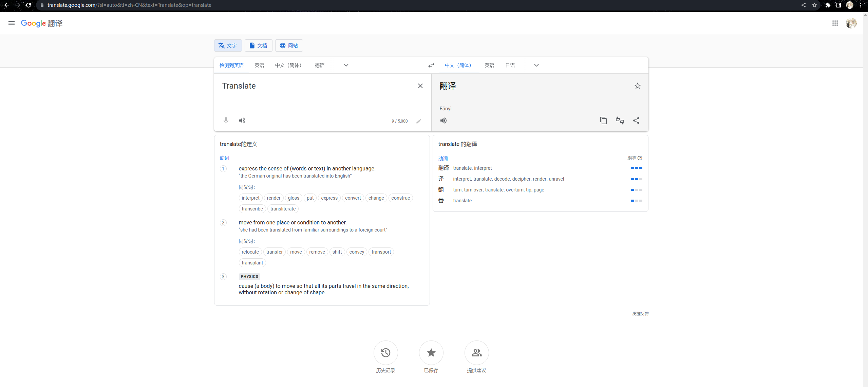Clear the input text
Screen dimensions: 868x387
(x=420, y=86)
